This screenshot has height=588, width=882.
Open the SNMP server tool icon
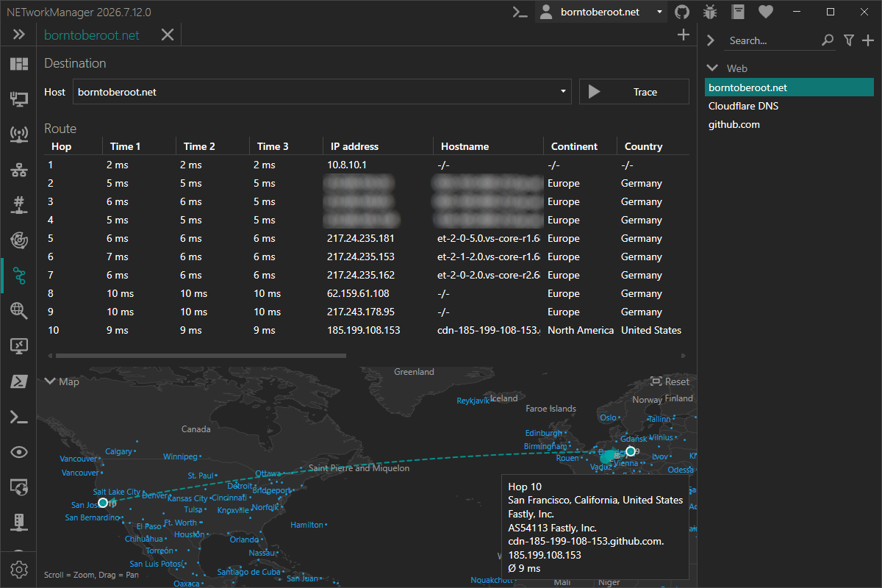tap(19, 523)
